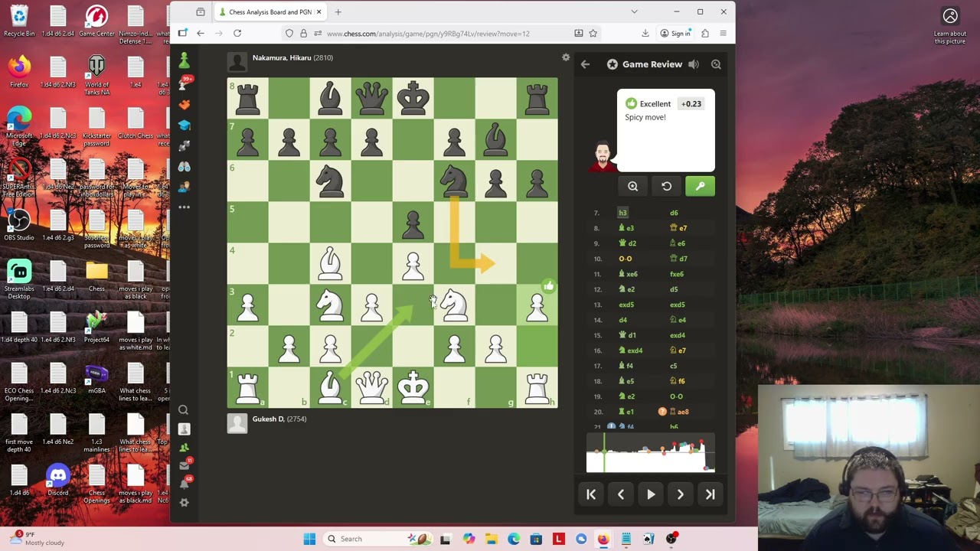This screenshot has height=551, width=980.
Task: Click Firefox Sign in button
Action: click(x=675, y=34)
